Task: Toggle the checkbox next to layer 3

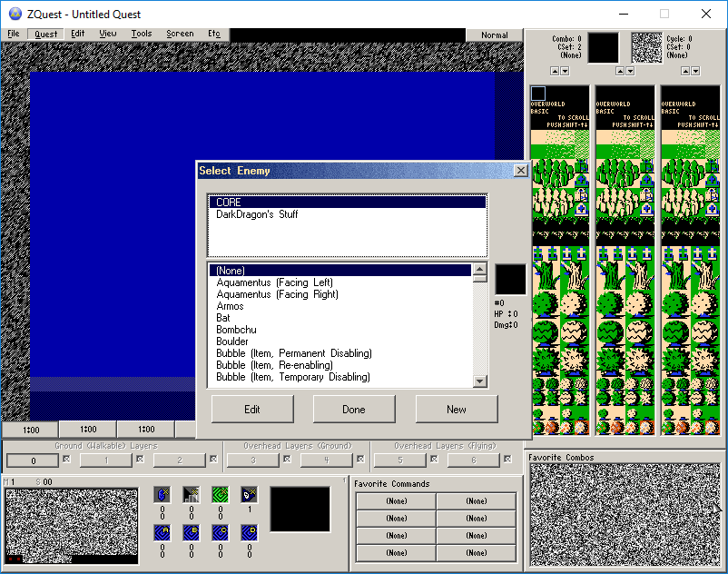Action: [288, 459]
